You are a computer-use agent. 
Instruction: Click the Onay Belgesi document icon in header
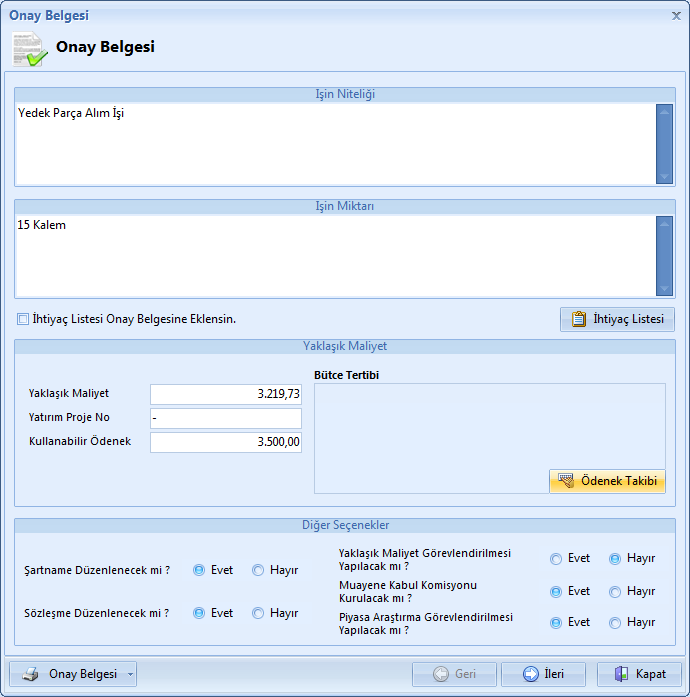(29, 49)
